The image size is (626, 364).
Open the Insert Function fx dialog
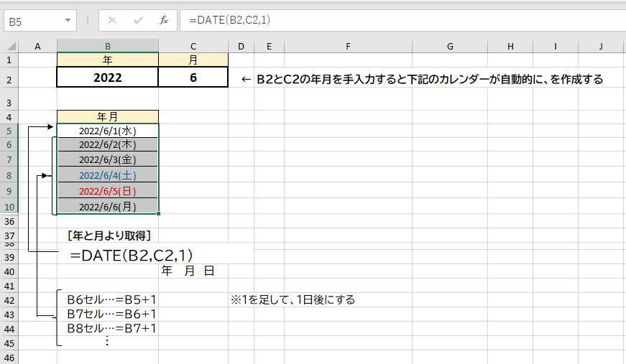point(164,20)
